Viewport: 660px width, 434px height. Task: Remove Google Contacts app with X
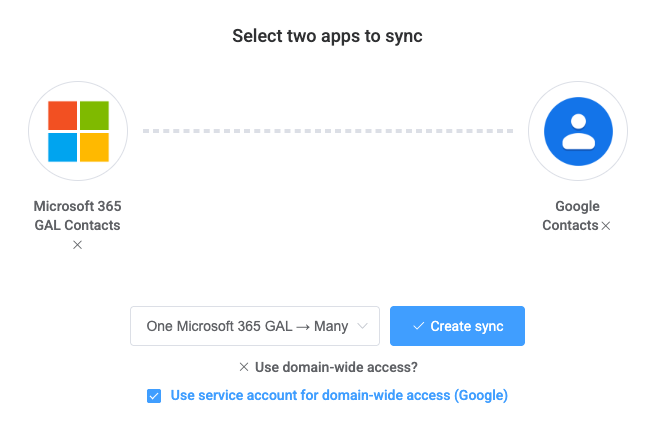[x=606, y=226]
